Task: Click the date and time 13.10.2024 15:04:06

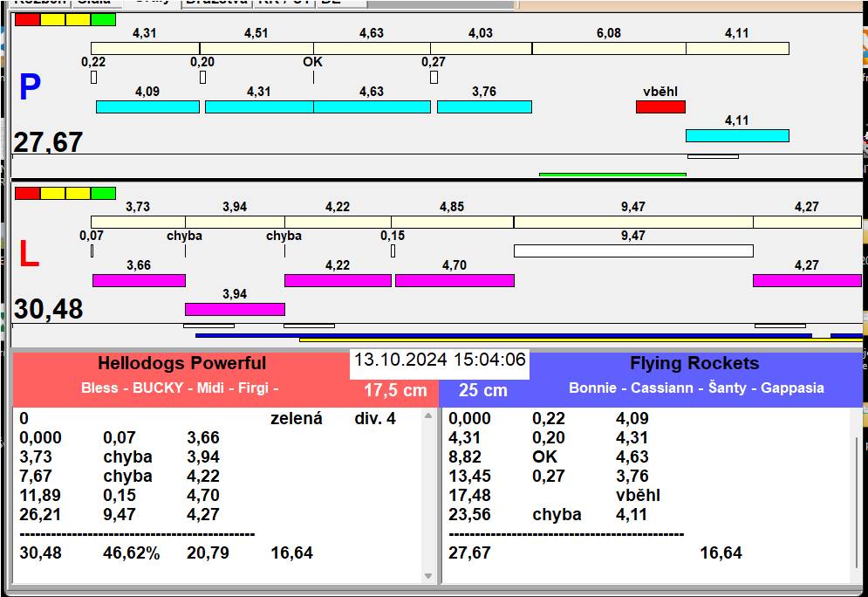Action: [x=440, y=360]
